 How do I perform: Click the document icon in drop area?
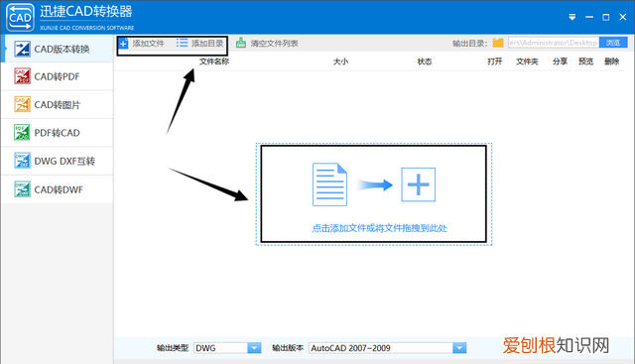point(329,184)
